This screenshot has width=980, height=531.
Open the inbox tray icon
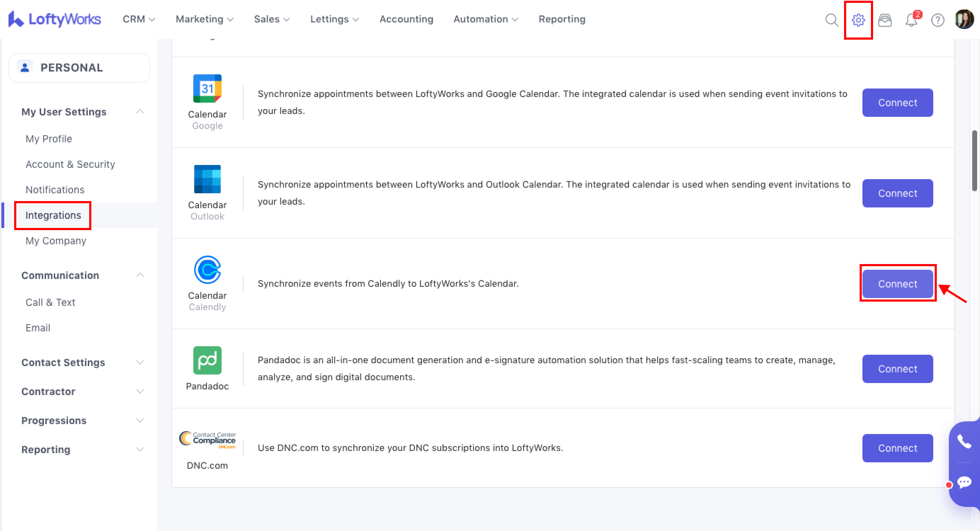(x=885, y=20)
